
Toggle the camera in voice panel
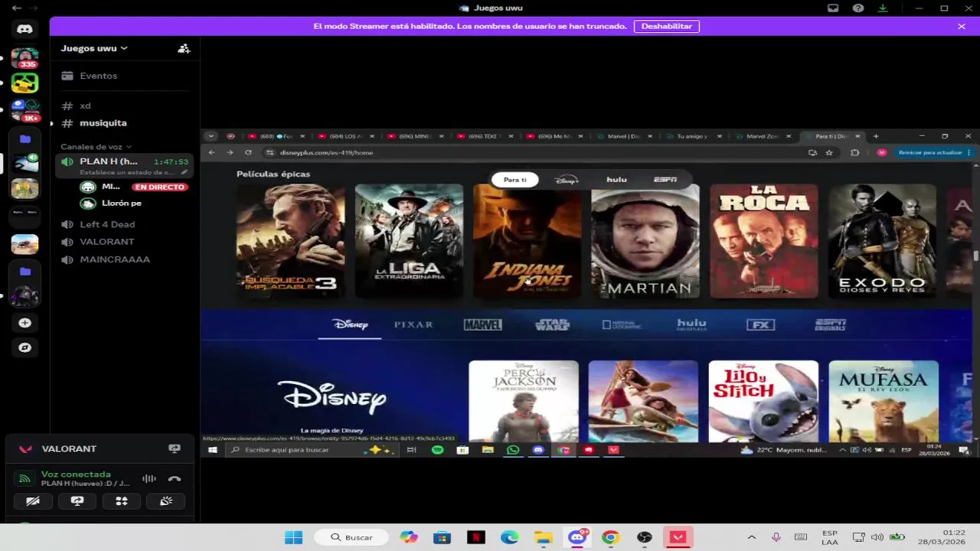pos(33,501)
